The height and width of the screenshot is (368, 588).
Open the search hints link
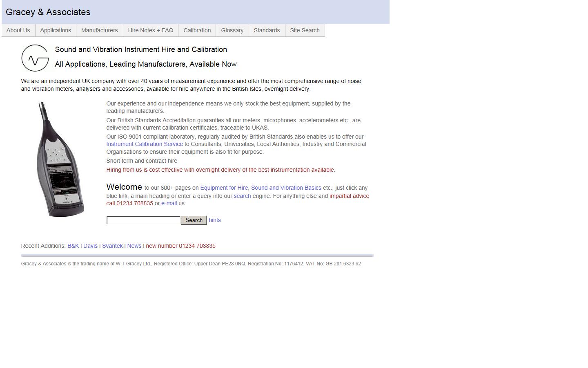pos(215,220)
